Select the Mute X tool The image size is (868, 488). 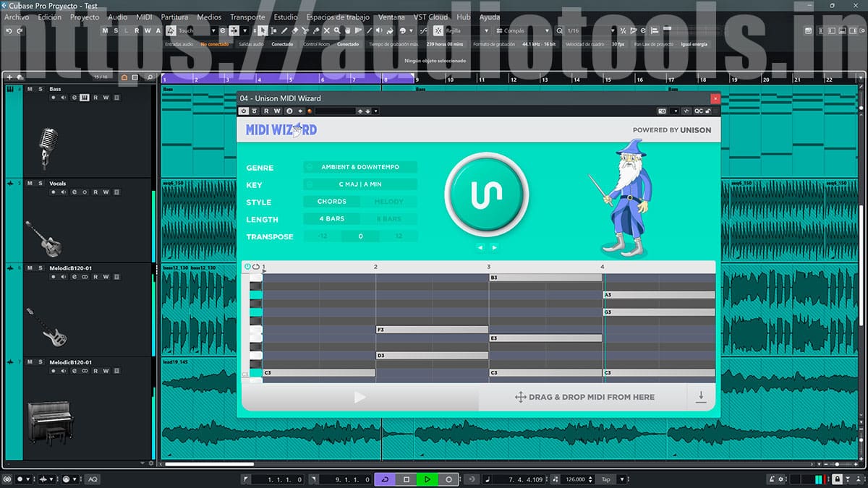click(x=326, y=31)
